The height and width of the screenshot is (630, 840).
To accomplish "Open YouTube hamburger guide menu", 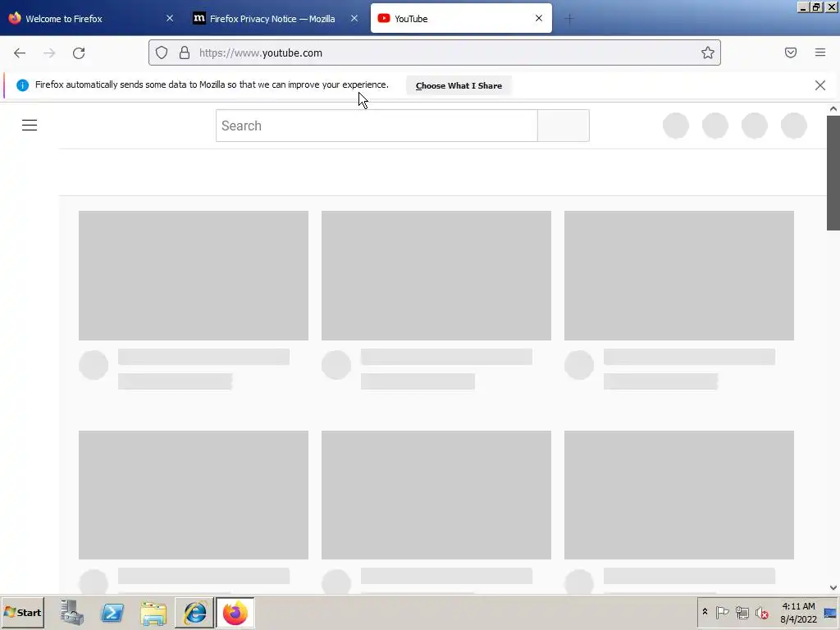I will click(30, 126).
